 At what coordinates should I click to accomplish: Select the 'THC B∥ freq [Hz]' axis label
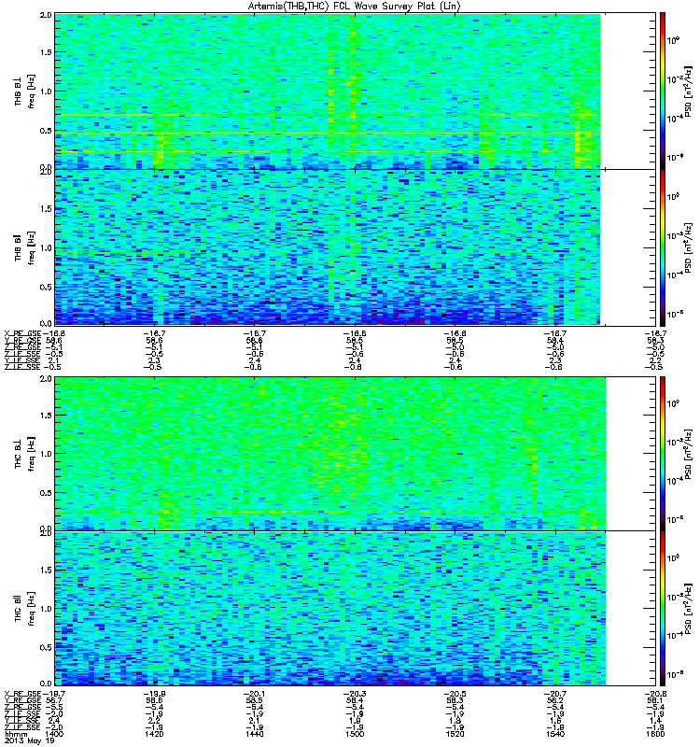(x=25, y=609)
